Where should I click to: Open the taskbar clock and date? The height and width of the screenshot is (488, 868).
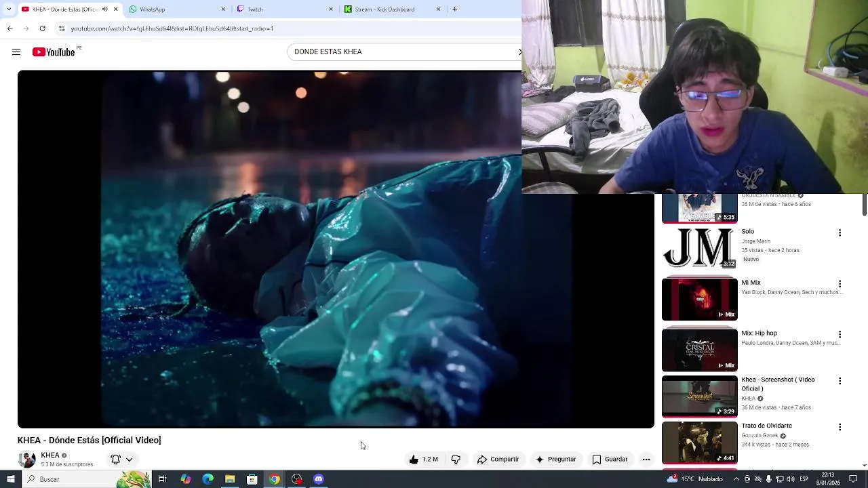pyautogui.click(x=828, y=479)
